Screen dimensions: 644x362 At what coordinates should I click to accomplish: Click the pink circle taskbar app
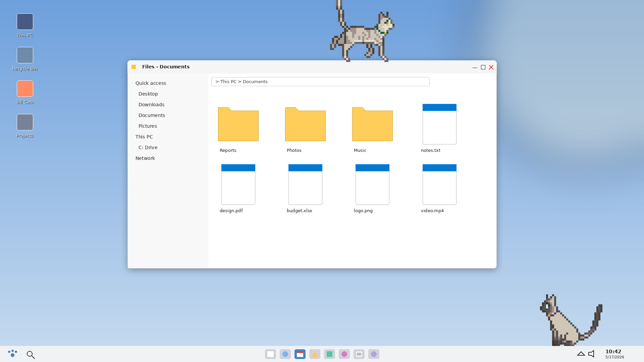(x=344, y=354)
